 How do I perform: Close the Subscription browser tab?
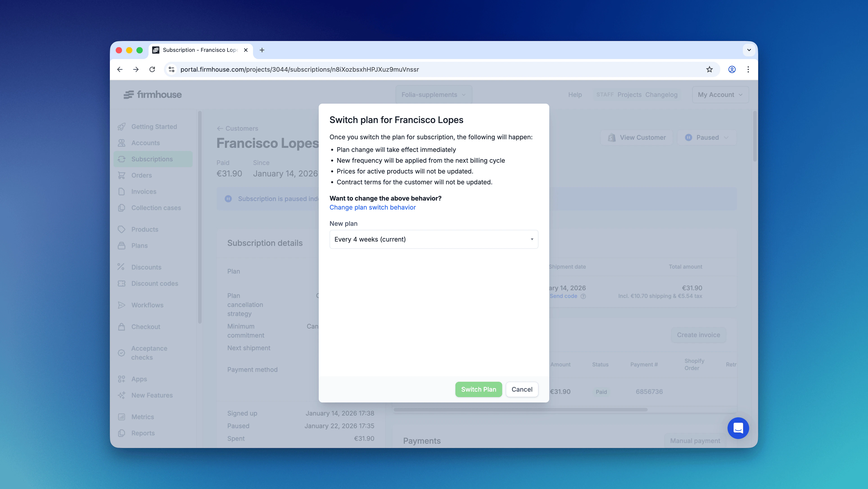(x=246, y=50)
